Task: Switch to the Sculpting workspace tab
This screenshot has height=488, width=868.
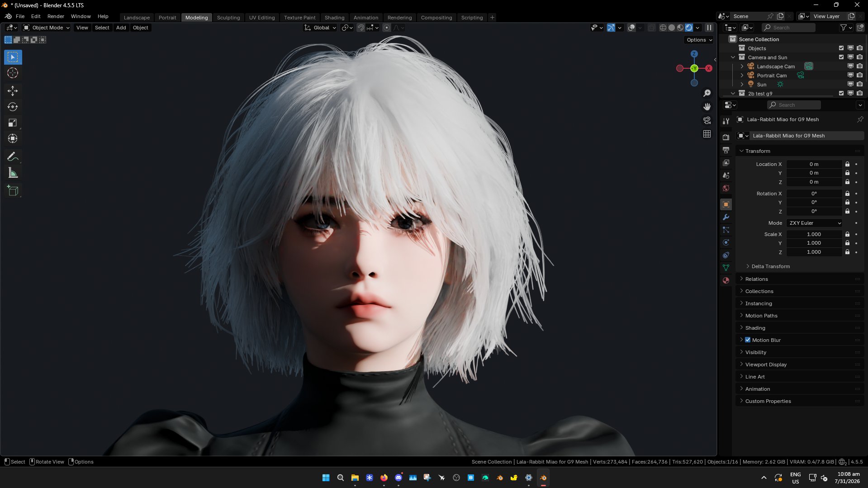Action: pos(228,18)
